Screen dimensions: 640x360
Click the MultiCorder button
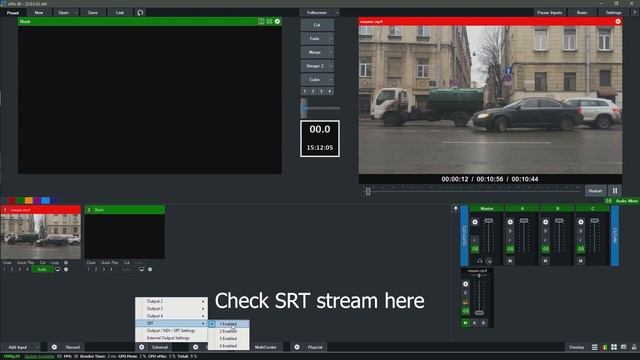pos(266,347)
